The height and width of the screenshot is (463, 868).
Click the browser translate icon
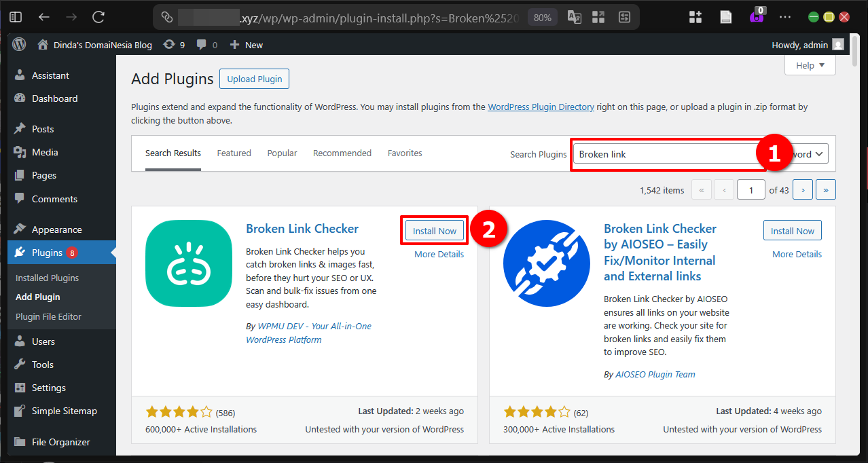tap(574, 16)
